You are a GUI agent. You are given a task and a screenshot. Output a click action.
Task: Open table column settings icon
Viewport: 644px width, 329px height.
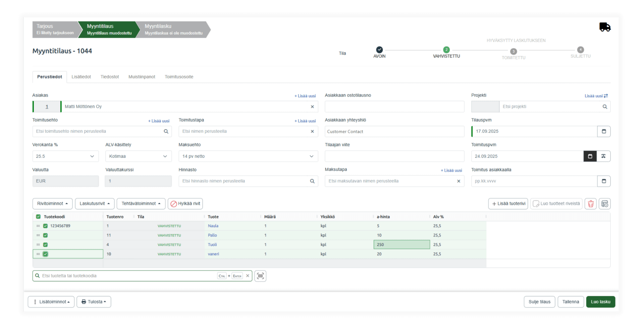[604, 204]
